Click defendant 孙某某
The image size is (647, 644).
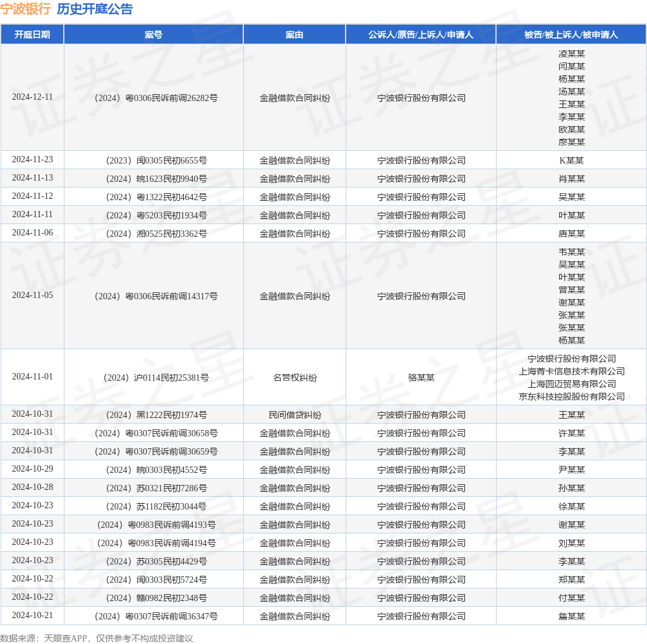pos(571,488)
